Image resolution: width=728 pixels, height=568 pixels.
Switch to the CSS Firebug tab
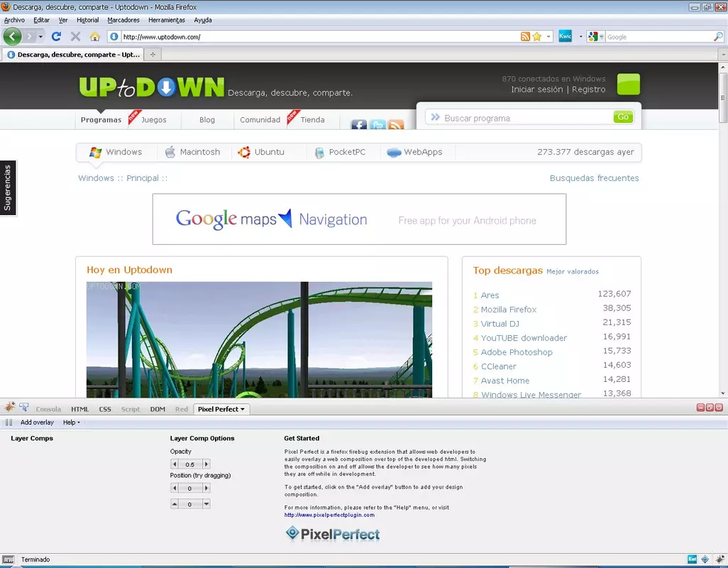pyautogui.click(x=105, y=409)
